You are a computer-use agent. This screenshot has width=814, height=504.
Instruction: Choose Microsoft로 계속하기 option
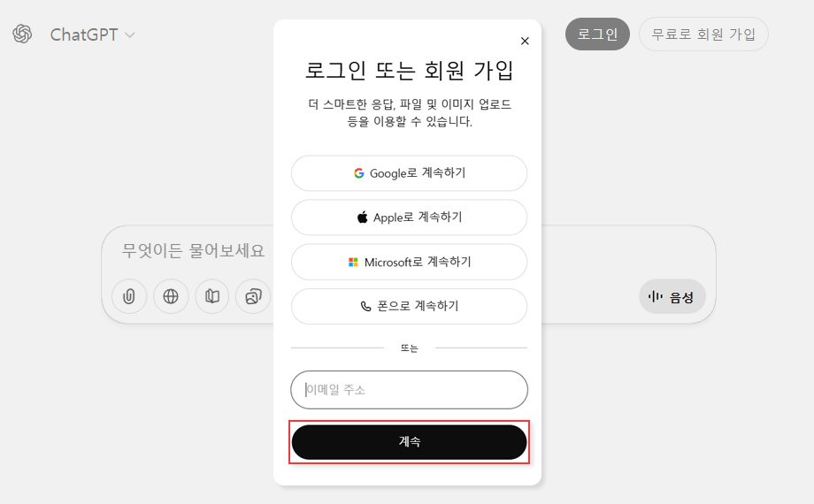409,262
